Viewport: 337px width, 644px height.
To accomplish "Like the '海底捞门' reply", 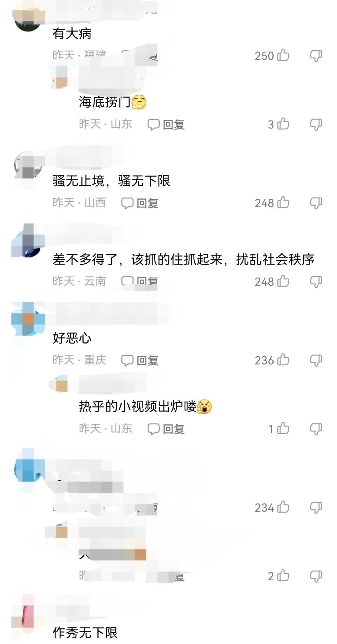I will click(x=283, y=124).
